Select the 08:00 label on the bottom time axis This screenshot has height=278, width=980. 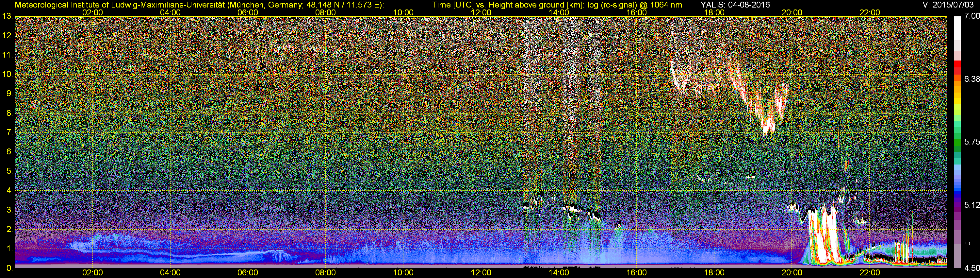326,273
